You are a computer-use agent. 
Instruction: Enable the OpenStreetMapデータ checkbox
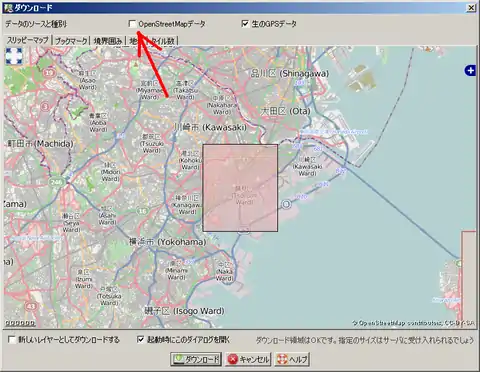tap(132, 24)
